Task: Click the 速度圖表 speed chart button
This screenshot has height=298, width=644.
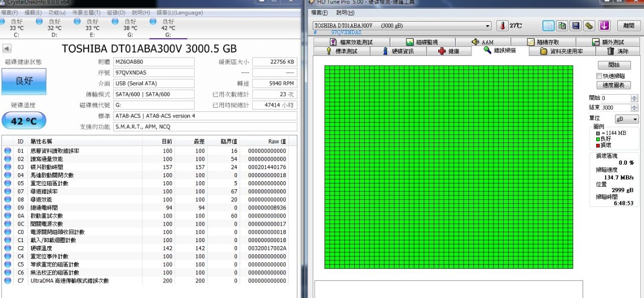Action: coord(614,86)
